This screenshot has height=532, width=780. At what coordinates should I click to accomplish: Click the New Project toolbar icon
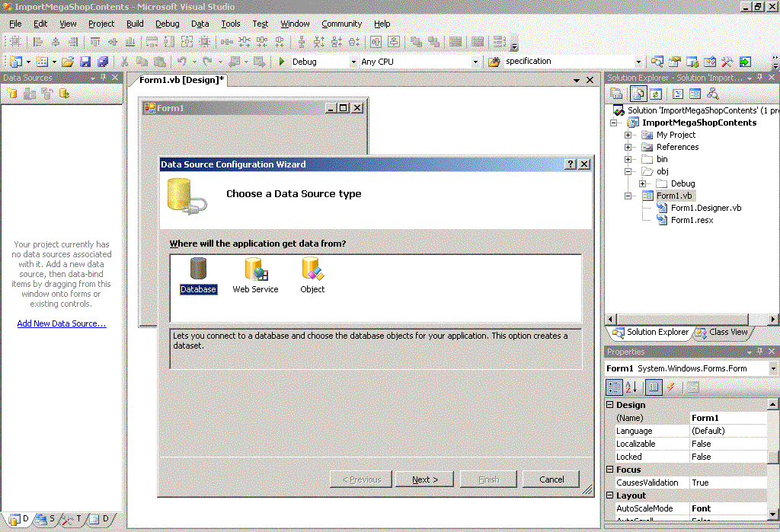16,62
